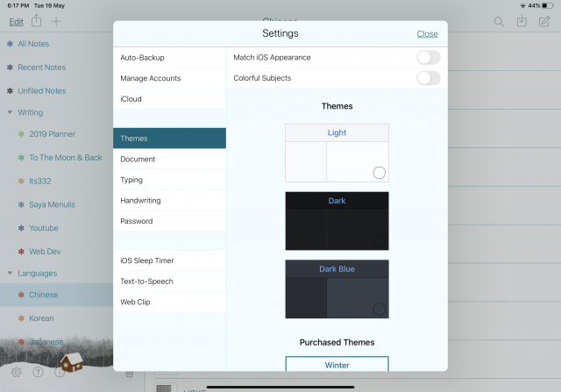Click the All Notes asterisk icon
This screenshot has height=392, width=561.
[10, 44]
